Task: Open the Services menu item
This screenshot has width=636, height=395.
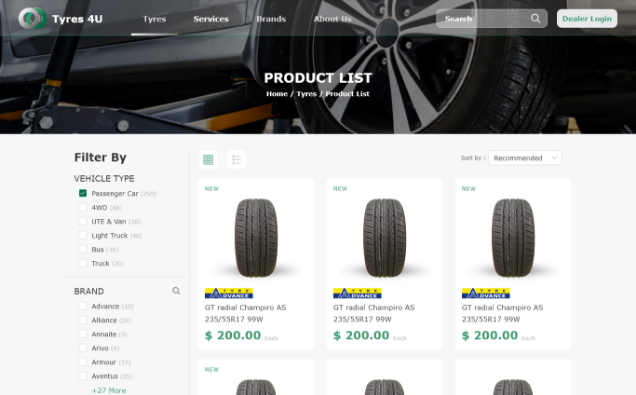Action: pyautogui.click(x=211, y=19)
